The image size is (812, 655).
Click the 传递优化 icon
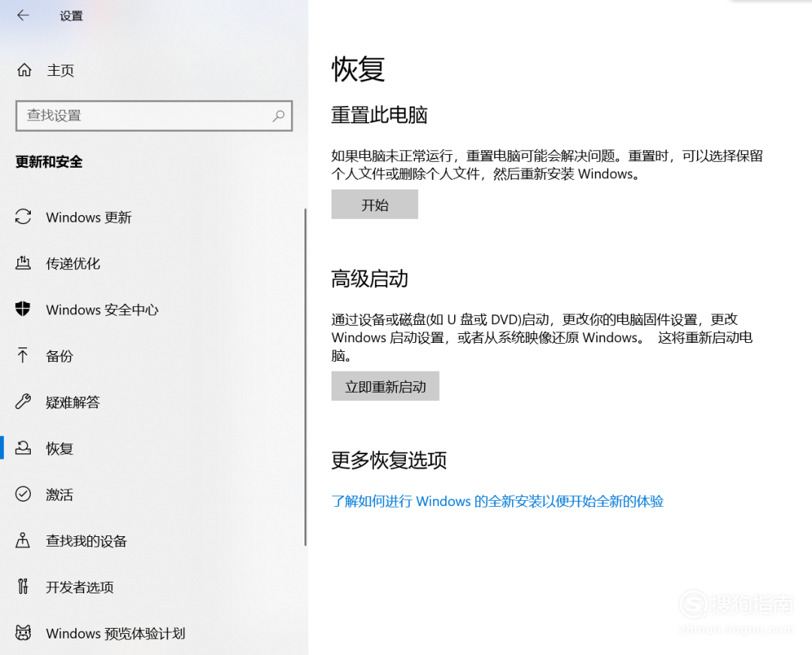click(23, 262)
